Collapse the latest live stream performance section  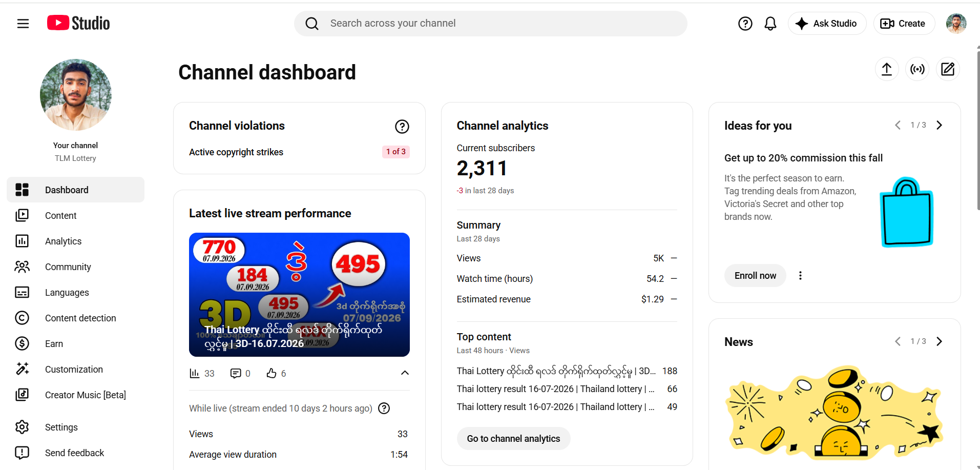pos(405,373)
